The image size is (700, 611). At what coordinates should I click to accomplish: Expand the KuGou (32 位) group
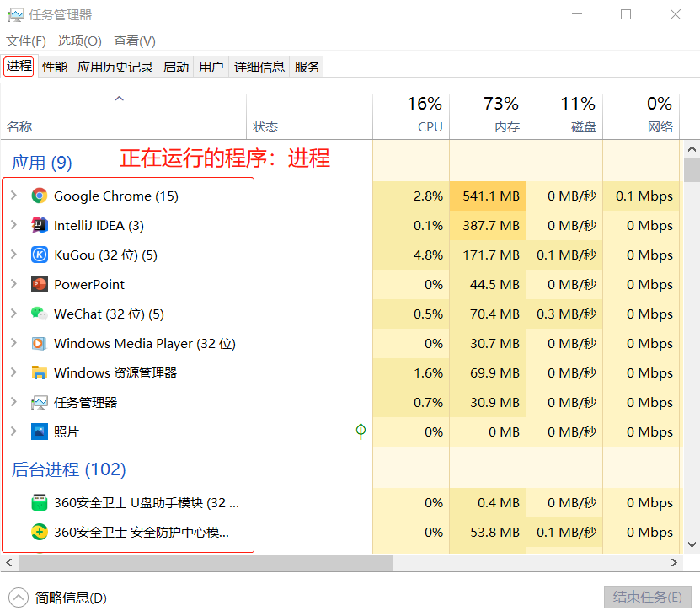pyautogui.click(x=13, y=255)
